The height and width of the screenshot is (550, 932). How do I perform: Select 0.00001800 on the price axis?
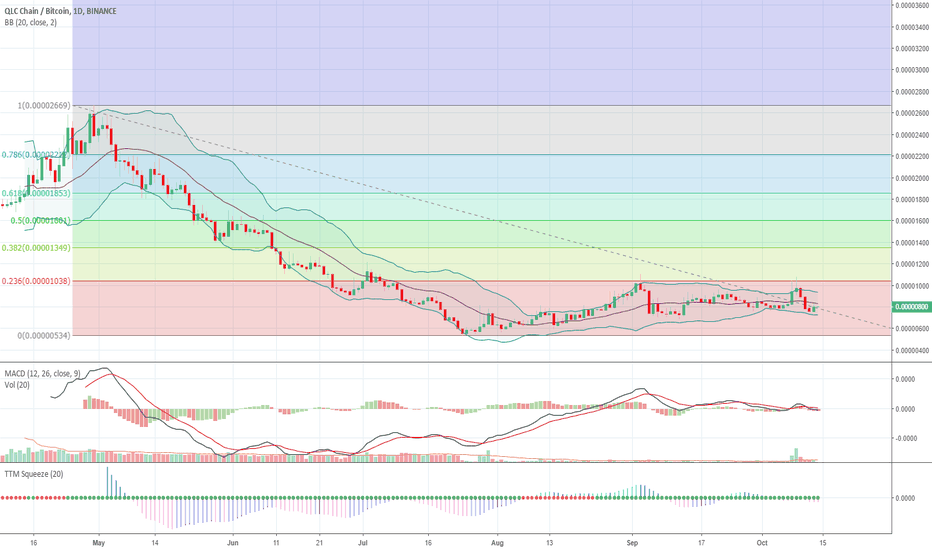pos(912,200)
